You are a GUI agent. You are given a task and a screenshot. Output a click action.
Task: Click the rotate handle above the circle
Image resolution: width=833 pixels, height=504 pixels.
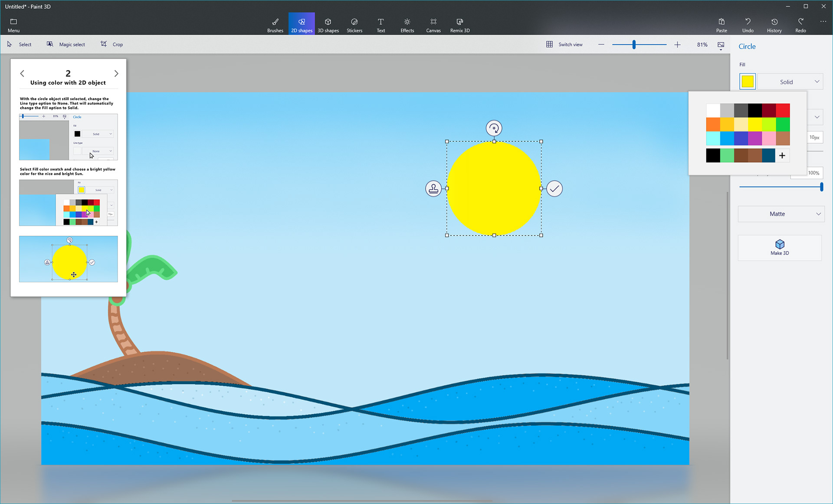click(x=494, y=128)
